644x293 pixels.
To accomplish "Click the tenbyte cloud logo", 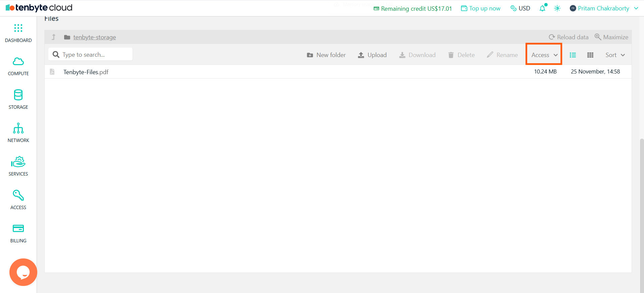I will [39, 8].
